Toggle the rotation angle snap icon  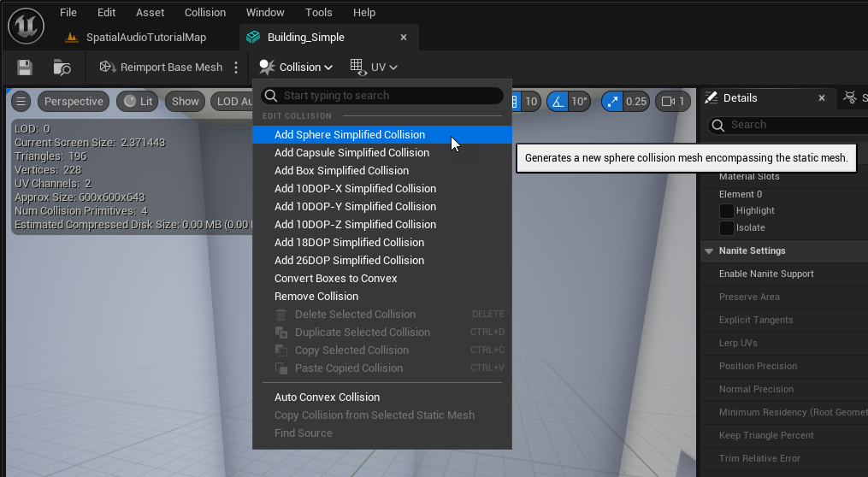pyautogui.click(x=558, y=102)
